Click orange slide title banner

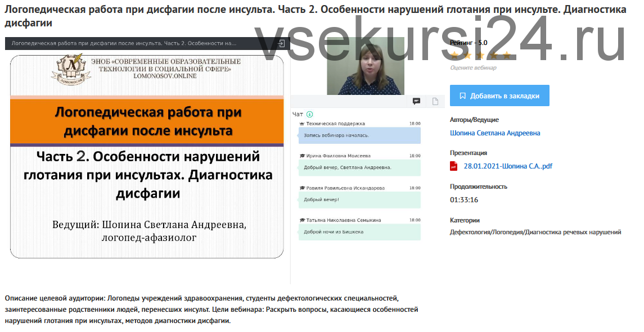click(147, 121)
